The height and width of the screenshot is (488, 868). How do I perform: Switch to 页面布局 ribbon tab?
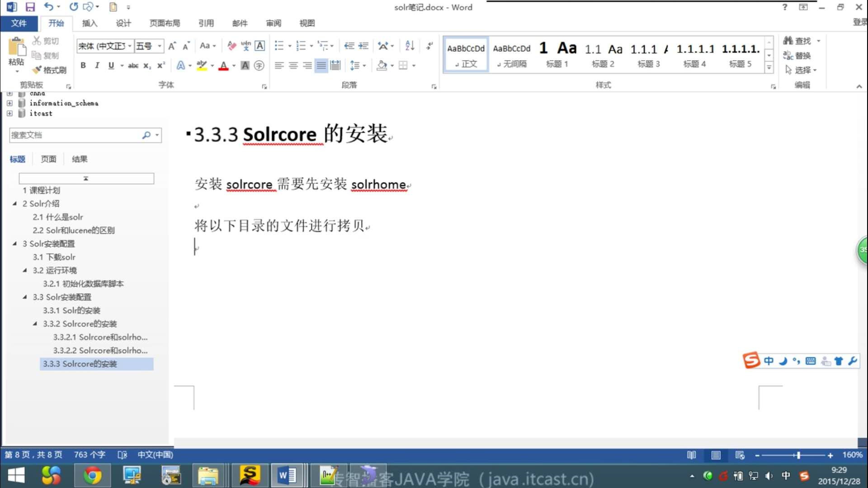coord(165,23)
